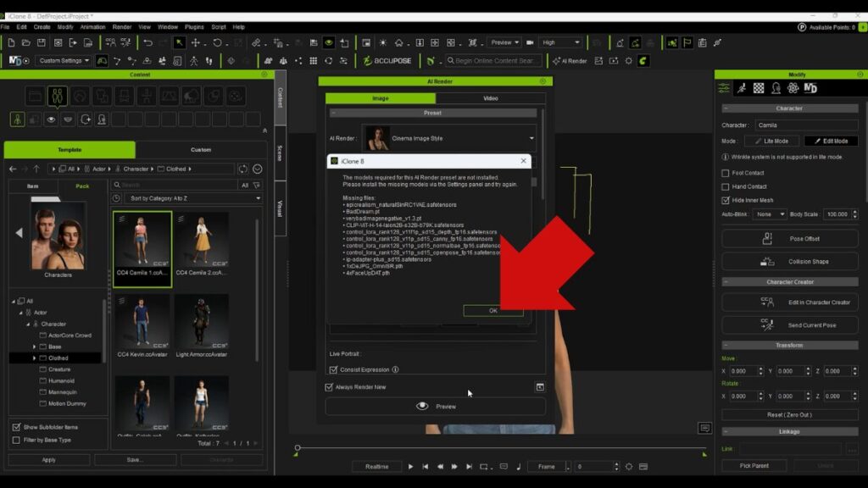
Task: Open the sliders Attribute tab in Modify
Action: click(724, 88)
